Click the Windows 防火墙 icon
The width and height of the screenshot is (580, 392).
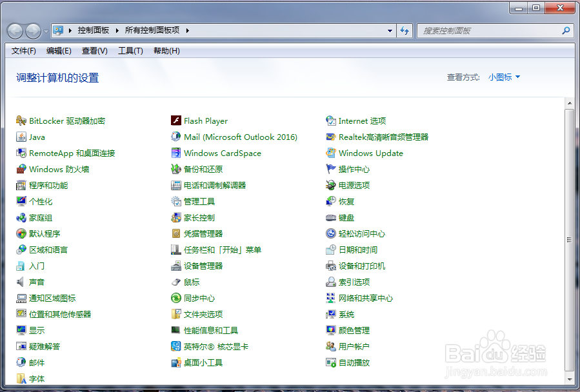pos(21,169)
